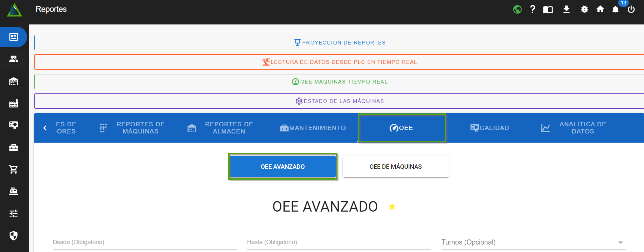Screen dimensions: 644x252
Task: Open Proyección de Reportes
Action: coord(340,43)
